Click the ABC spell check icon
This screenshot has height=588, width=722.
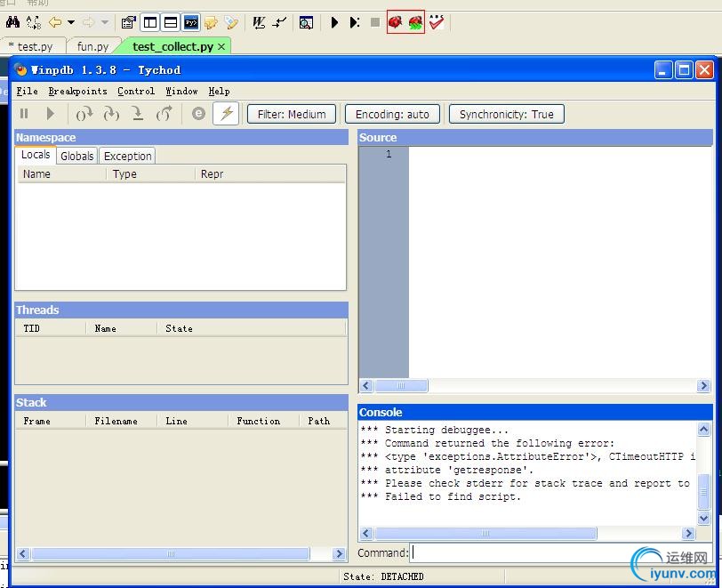coord(437,22)
